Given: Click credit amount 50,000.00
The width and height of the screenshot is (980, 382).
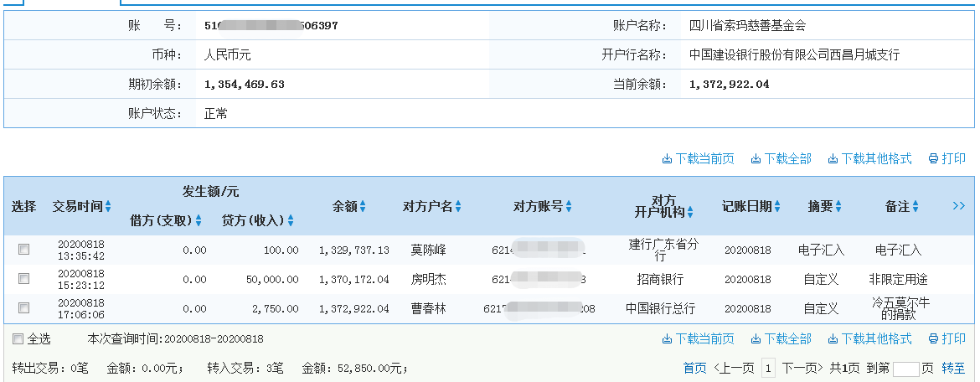Looking at the screenshot, I should [x=273, y=279].
